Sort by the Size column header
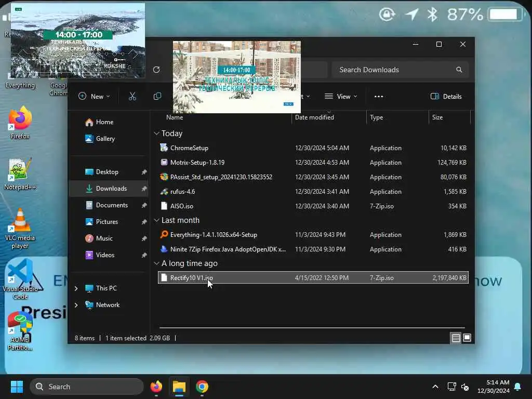 coord(437,117)
